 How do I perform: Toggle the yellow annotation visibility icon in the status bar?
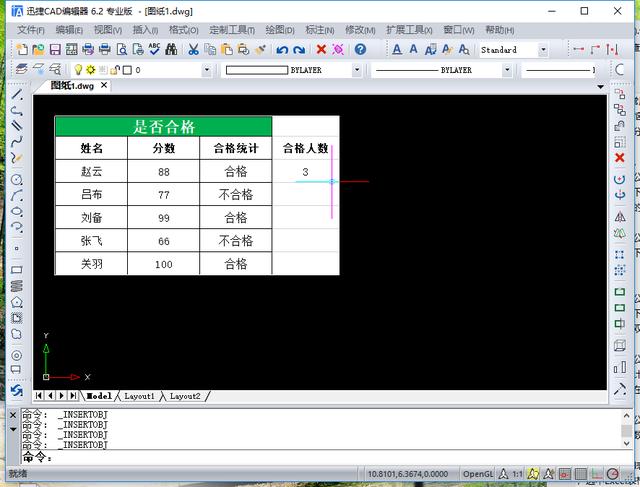coord(533,474)
